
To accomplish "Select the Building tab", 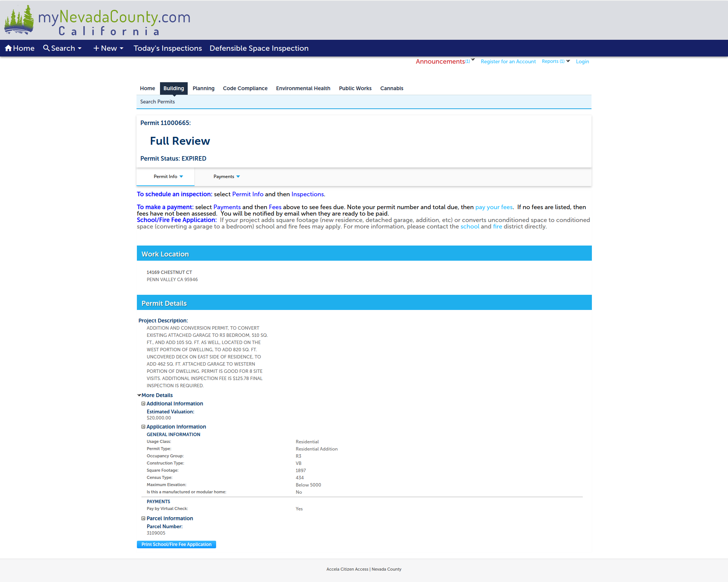I will pos(174,88).
